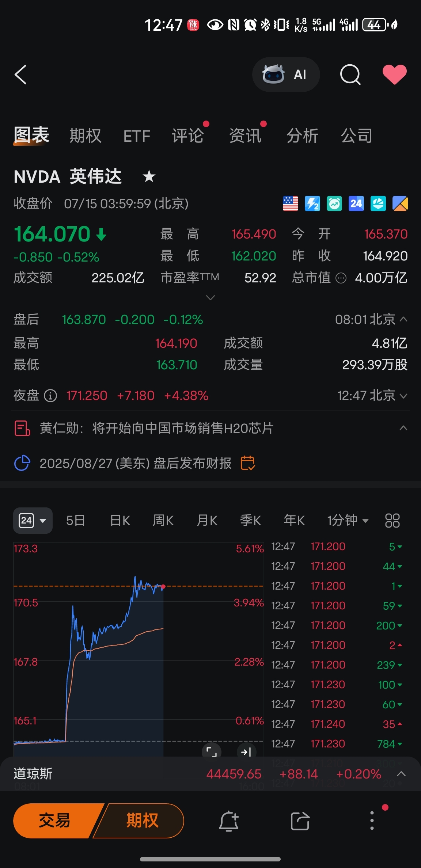Tap the 道琼斯 index name
Screen dimensions: 421x868
point(33,774)
